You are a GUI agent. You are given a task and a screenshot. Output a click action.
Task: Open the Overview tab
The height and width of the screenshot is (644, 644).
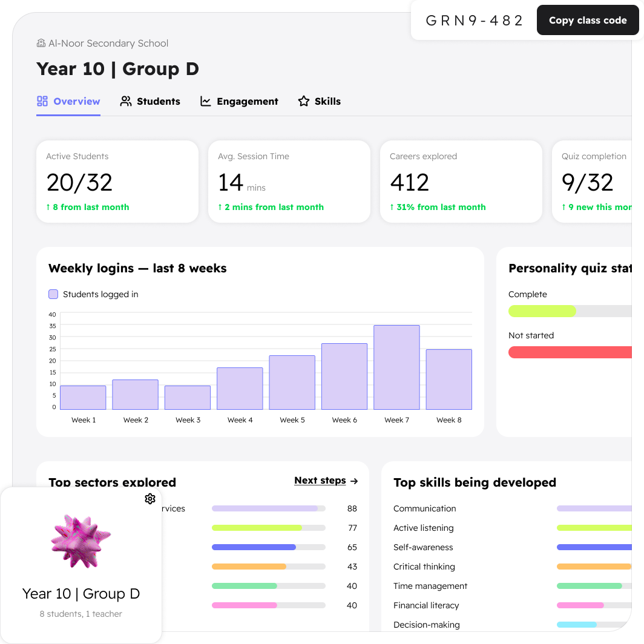point(68,102)
